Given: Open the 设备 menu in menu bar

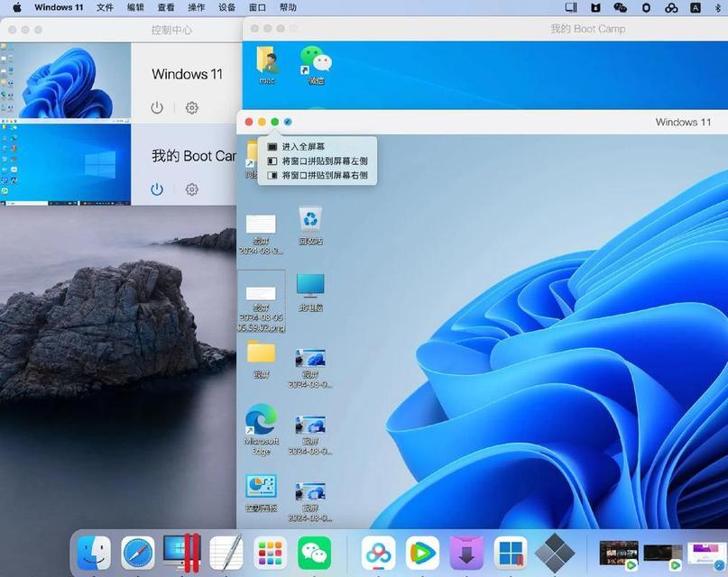Looking at the screenshot, I should coord(226,7).
